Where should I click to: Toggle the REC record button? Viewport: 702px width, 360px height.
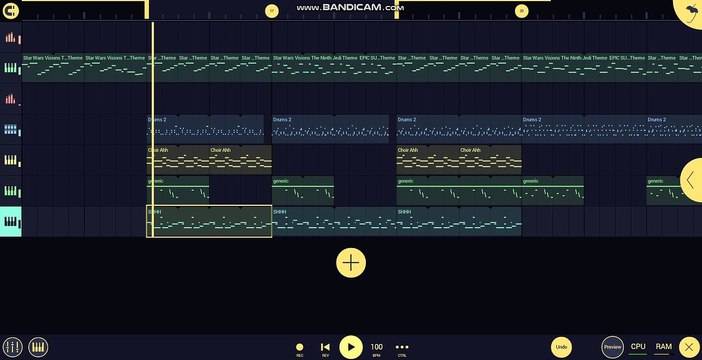300,349
